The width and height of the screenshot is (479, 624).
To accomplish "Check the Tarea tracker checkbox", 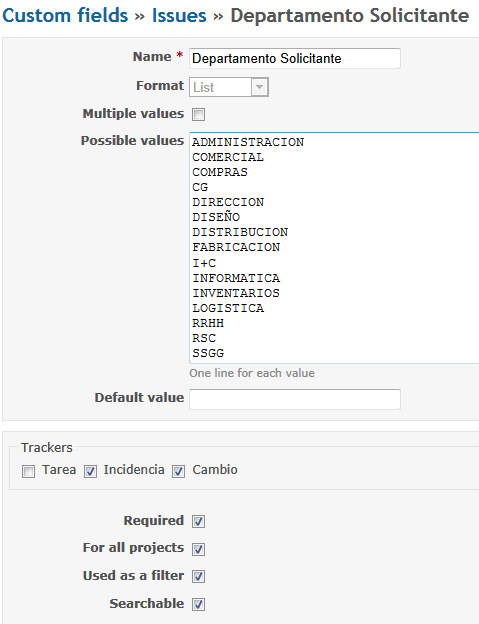I will (28, 472).
